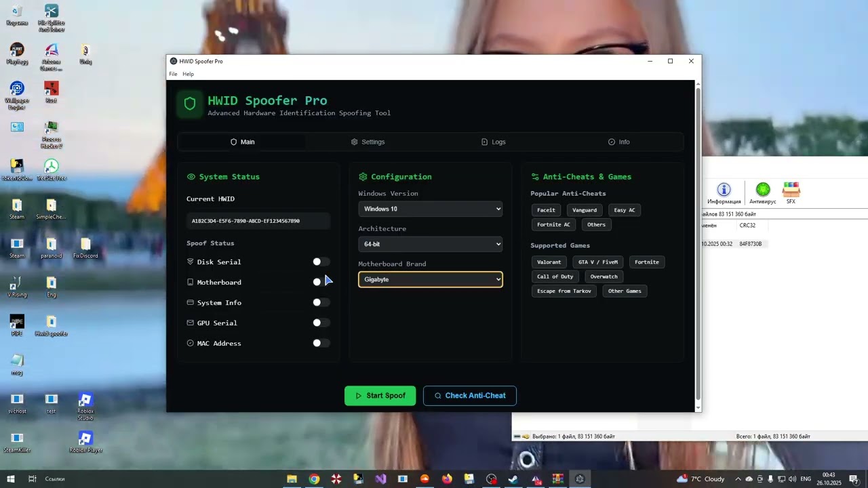Viewport: 868px width, 488px height.
Task: Open the notification center in the tray
Action: point(854,479)
